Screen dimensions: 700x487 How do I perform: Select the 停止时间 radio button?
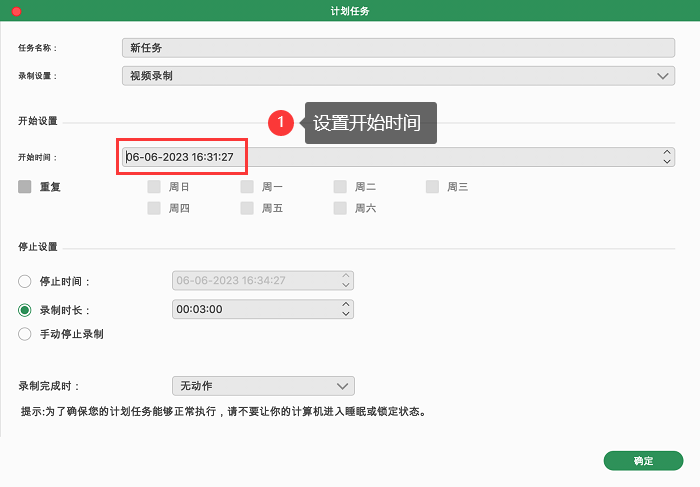25,281
